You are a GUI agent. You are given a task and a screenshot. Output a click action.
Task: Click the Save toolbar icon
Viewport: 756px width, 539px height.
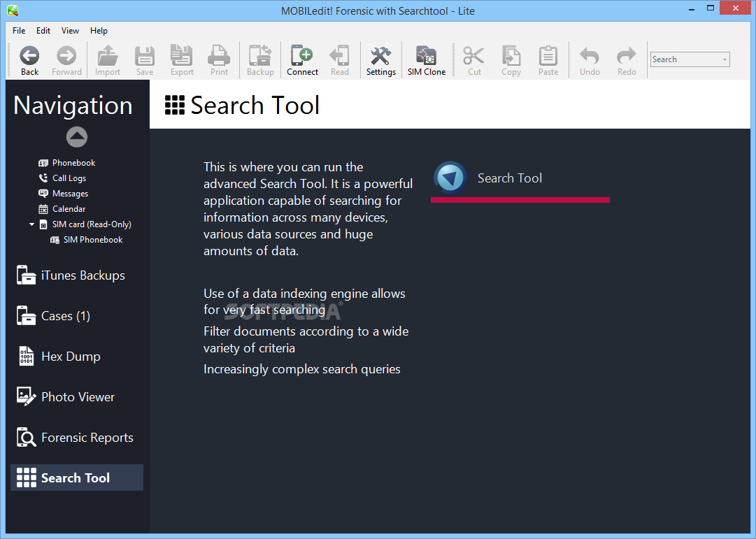pos(145,61)
